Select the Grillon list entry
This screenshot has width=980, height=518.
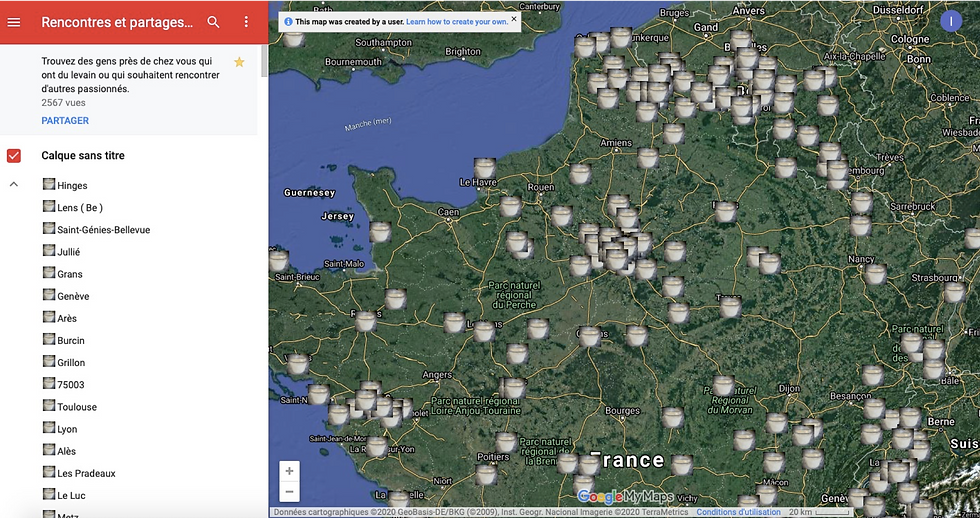(71, 362)
